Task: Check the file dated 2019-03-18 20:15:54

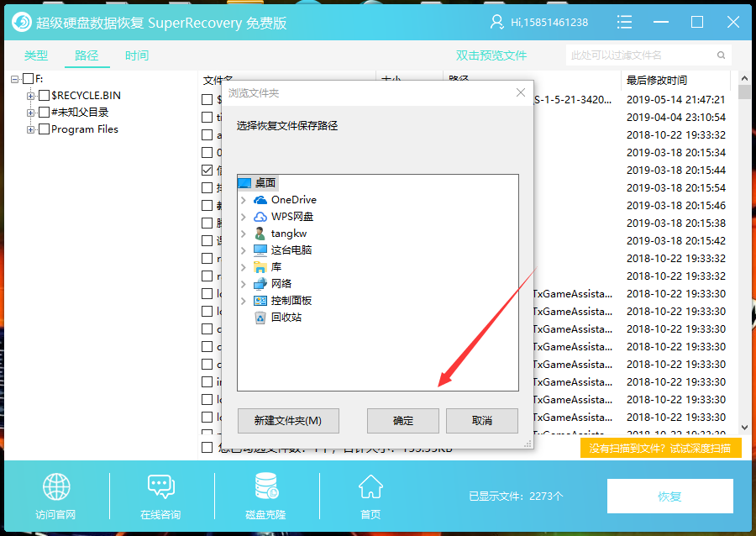Action: (x=207, y=187)
